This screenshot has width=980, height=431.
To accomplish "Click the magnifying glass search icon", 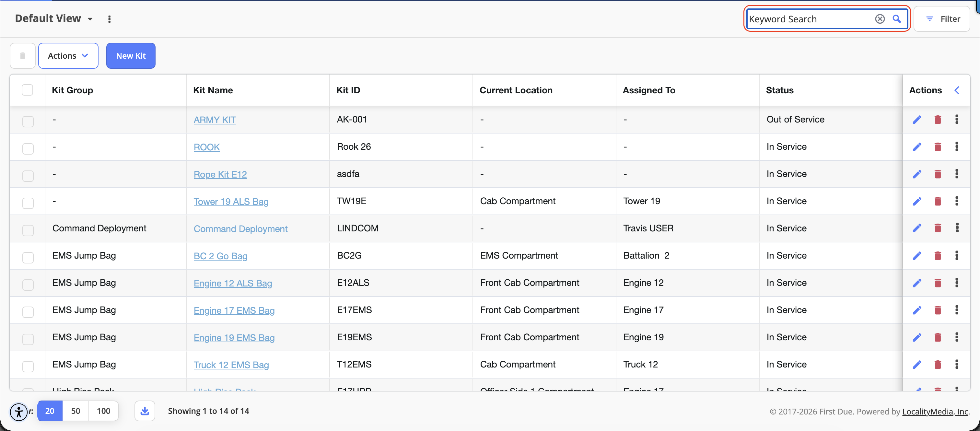I will click(897, 19).
